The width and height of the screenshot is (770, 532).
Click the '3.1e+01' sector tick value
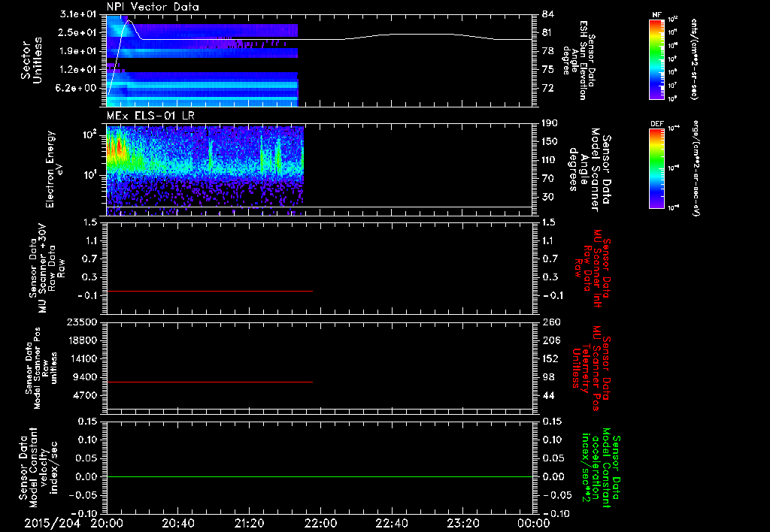(77, 14)
